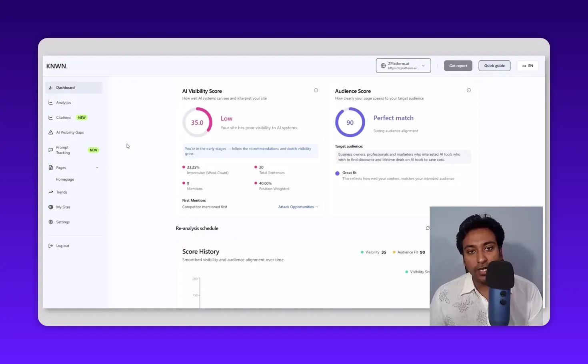Click the AI Visibility Score progress ring

tap(197, 122)
